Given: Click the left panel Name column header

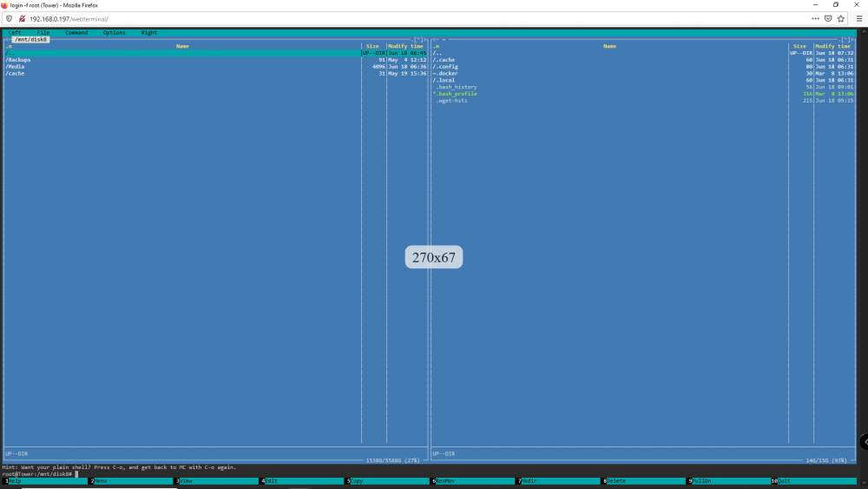Looking at the screenshot, I should point(182,47).
